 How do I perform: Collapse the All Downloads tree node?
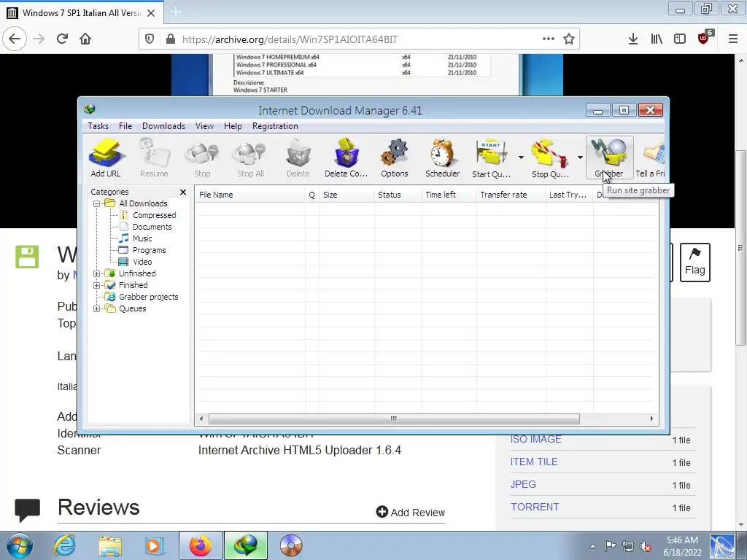point(96,203)
